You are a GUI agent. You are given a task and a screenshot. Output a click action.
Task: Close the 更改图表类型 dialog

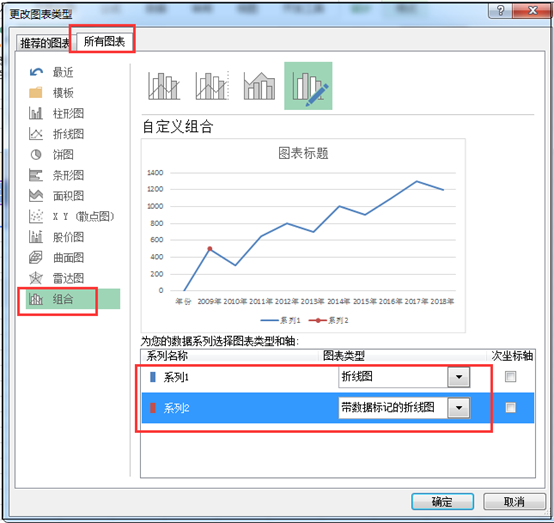click(533, 11)
